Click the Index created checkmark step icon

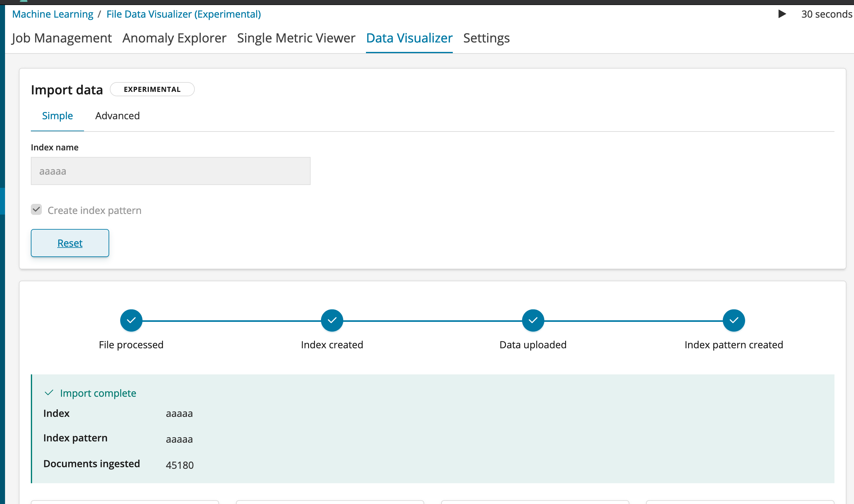[332, 320]
